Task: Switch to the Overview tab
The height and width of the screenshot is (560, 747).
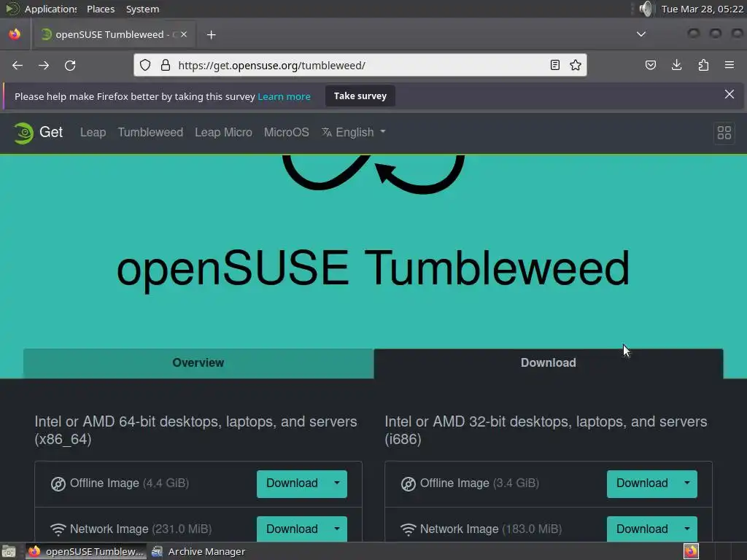Action: pos(198,363)
